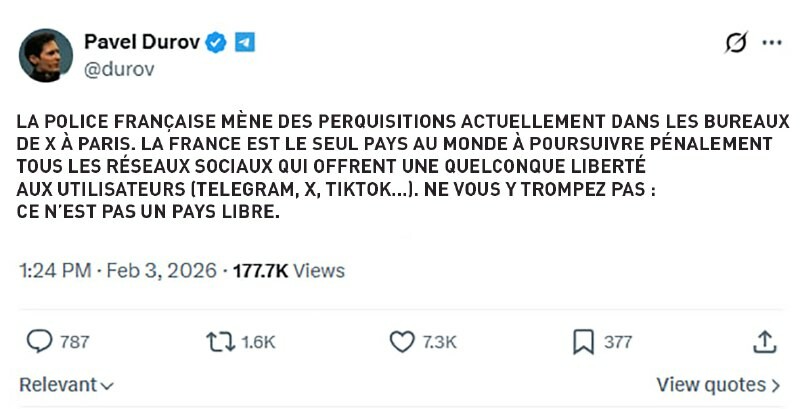Open the Grok slashed-circle icon
Viewport: 800px width, 409px height.
tap(735, 43)
